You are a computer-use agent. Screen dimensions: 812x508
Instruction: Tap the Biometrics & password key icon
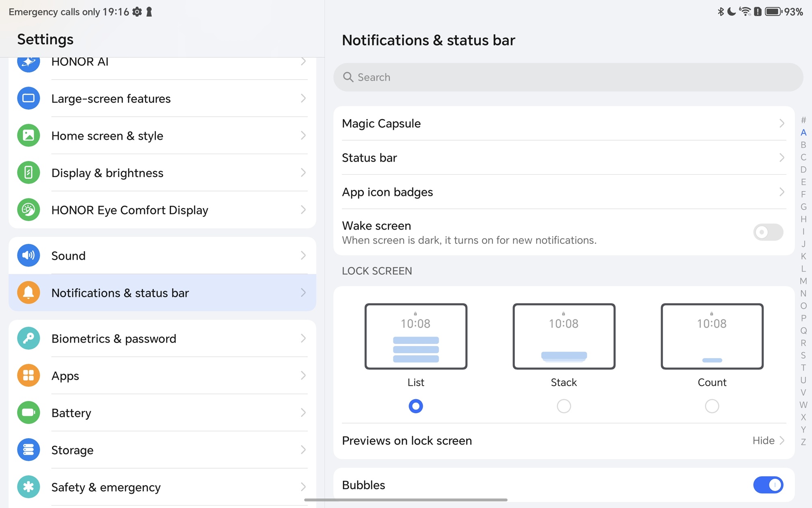(x=28, y=338)
